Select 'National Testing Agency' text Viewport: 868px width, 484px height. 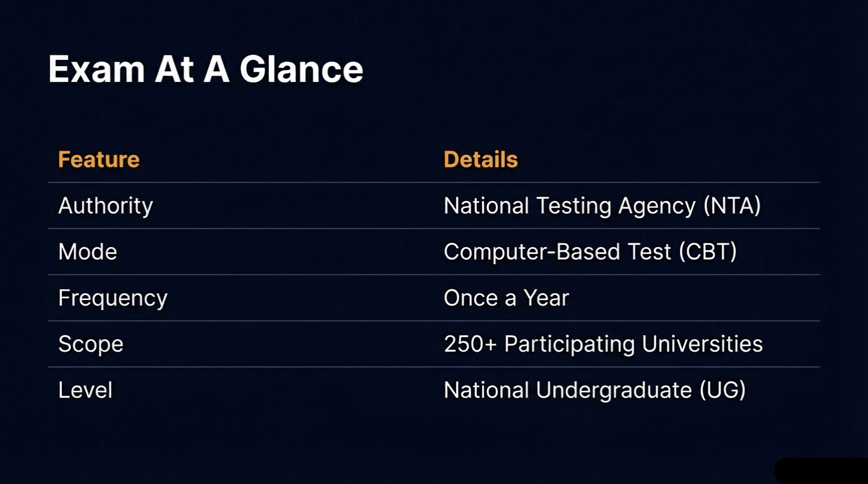(x=570, y=206)
